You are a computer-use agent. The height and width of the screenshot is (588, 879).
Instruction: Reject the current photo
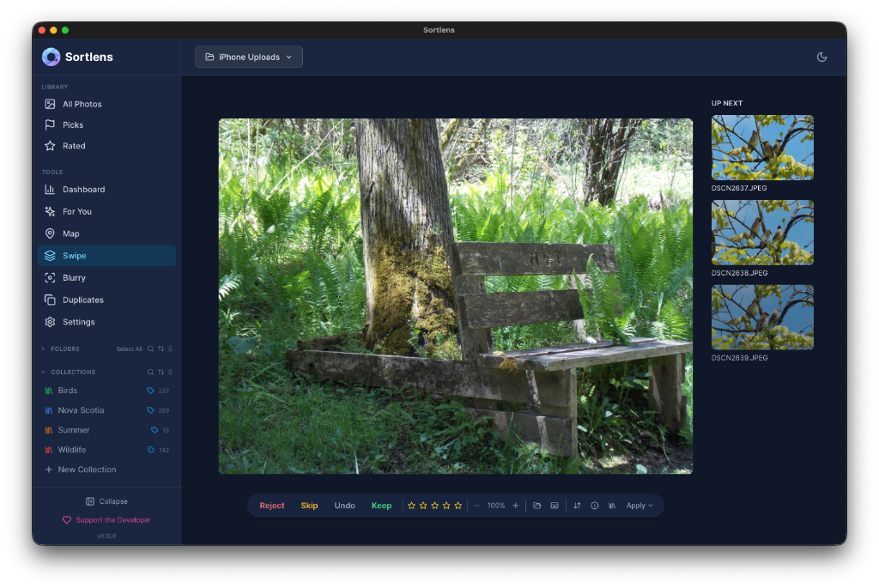click(x=272, y=506)
